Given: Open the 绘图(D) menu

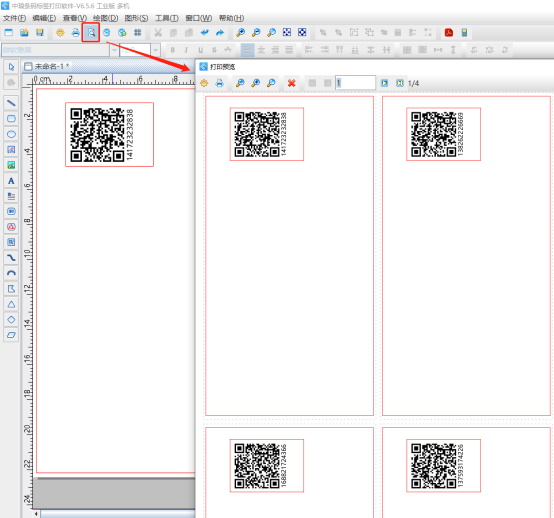Looking at the screenshot, I should pos(105,18).
